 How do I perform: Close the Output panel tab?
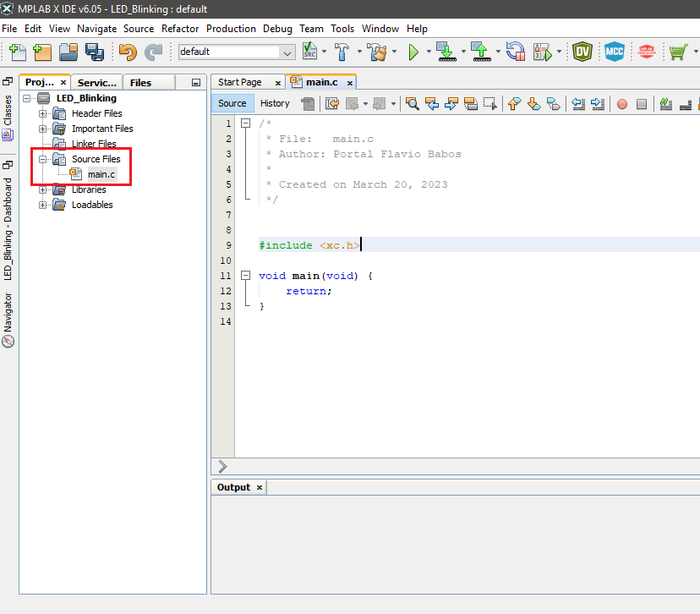pos(259,488)
